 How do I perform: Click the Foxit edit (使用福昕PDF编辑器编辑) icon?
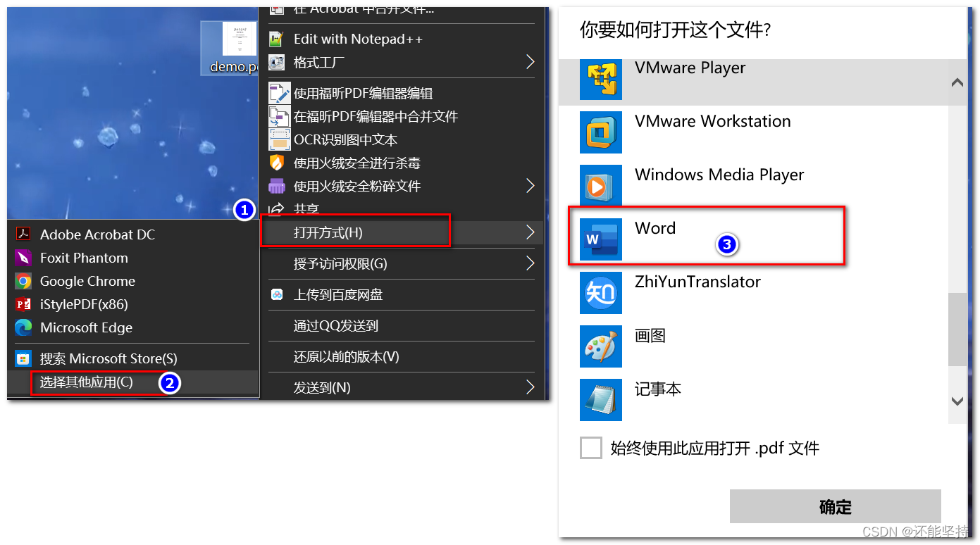coord(280,93)
